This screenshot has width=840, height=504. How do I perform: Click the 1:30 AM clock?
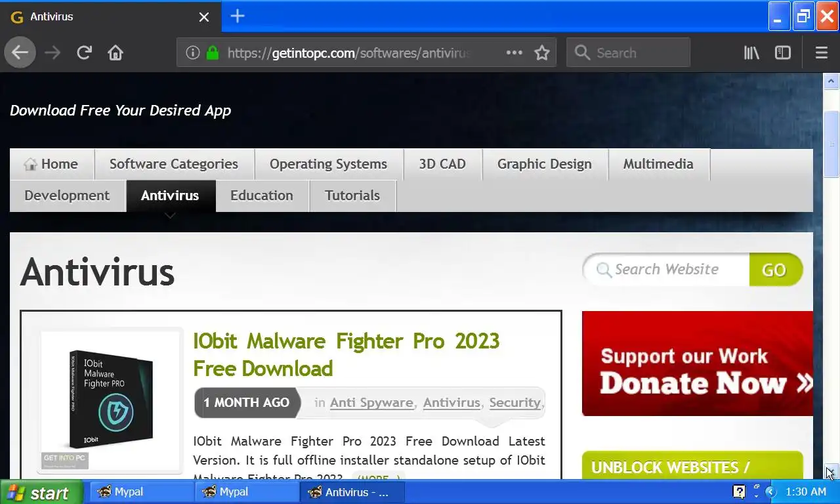805,492
